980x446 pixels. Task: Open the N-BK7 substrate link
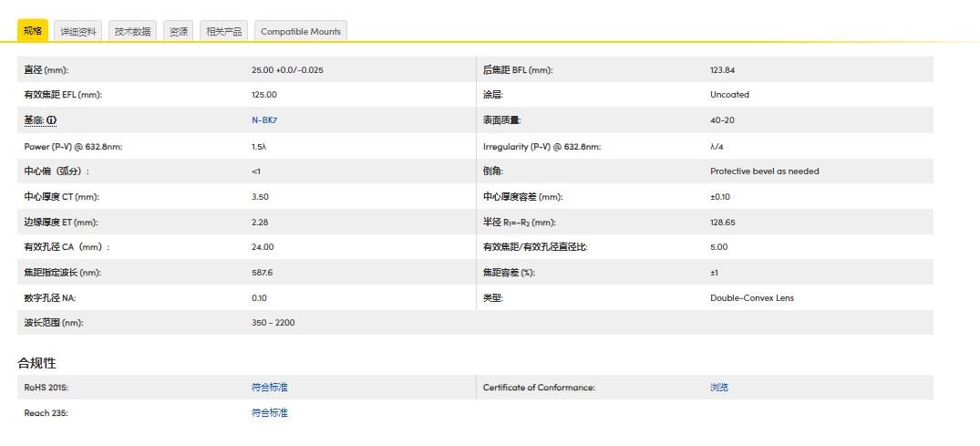[264, 120]
